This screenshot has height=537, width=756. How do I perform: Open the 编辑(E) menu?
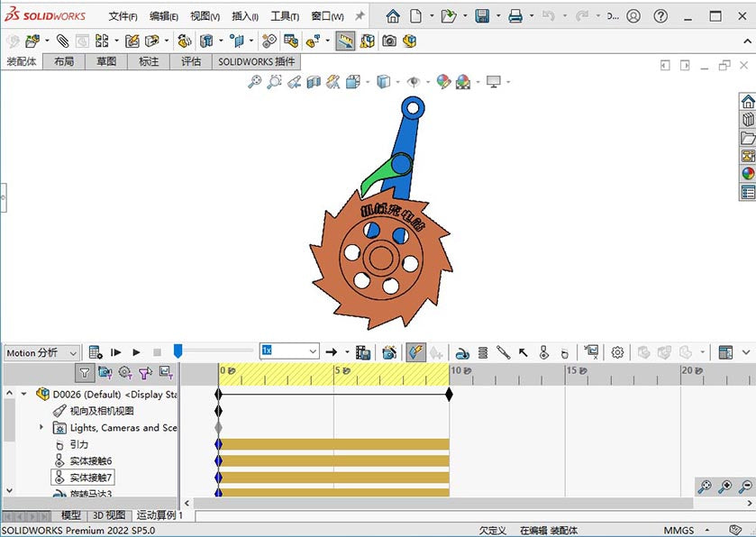163,16
